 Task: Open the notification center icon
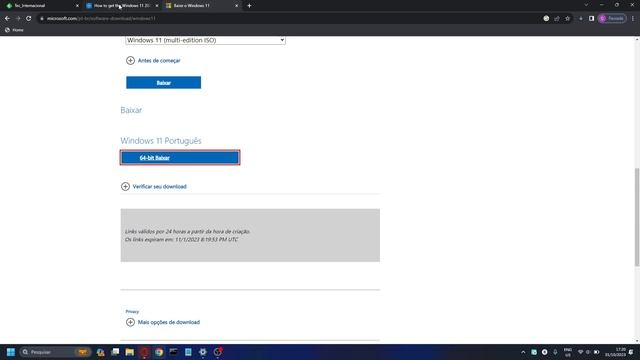[x=632, y=352]
